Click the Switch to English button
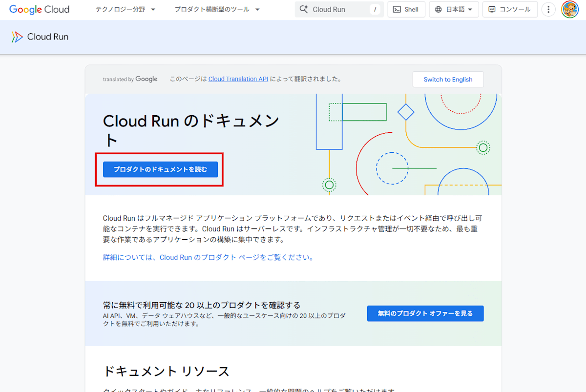 448,79
